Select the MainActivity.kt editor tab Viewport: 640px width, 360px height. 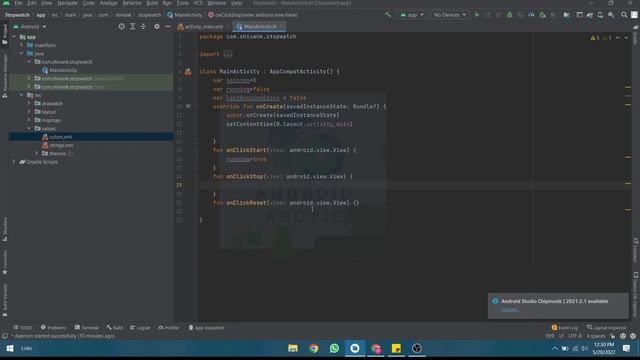coord(260,27)
